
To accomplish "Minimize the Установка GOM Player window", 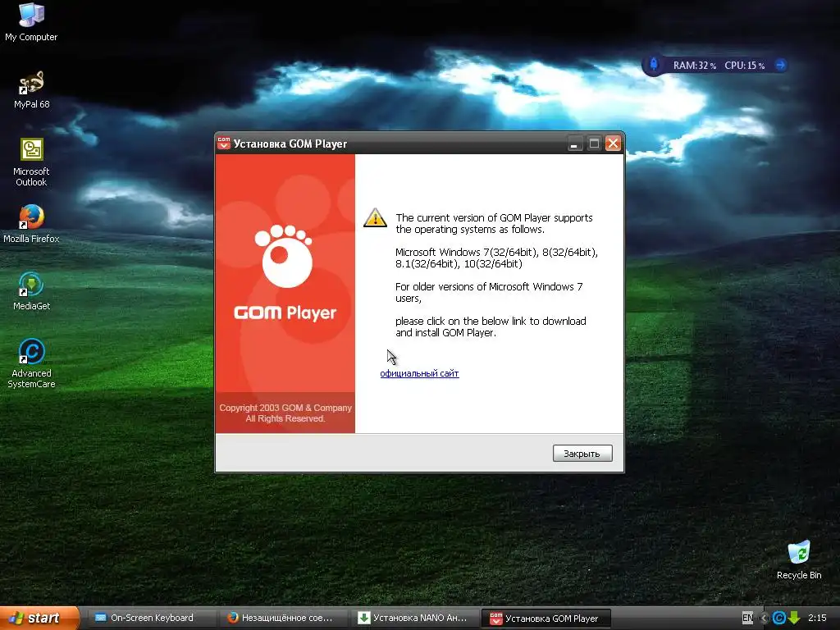I will point(574,144).
